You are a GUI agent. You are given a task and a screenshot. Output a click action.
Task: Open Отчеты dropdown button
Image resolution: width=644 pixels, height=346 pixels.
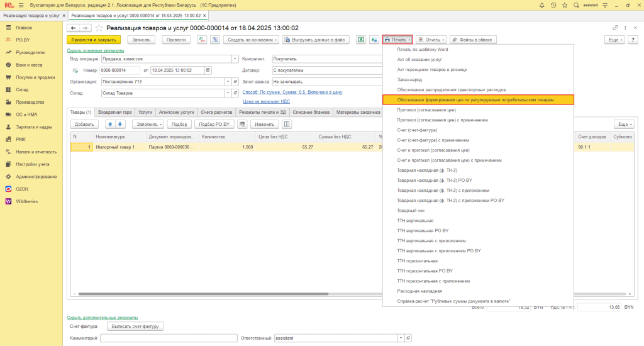pos(431,40)
